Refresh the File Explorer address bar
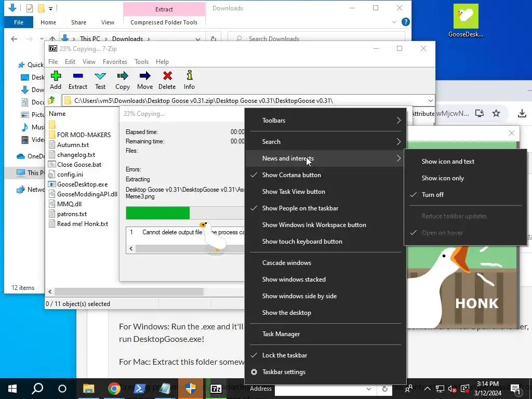 coord(214,38)
